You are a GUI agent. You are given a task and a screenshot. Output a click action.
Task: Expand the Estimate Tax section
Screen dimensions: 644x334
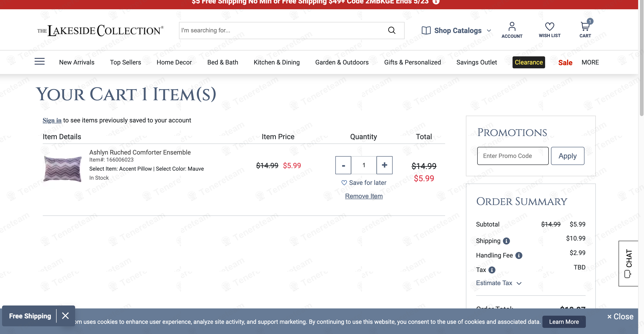pos(499,283)
